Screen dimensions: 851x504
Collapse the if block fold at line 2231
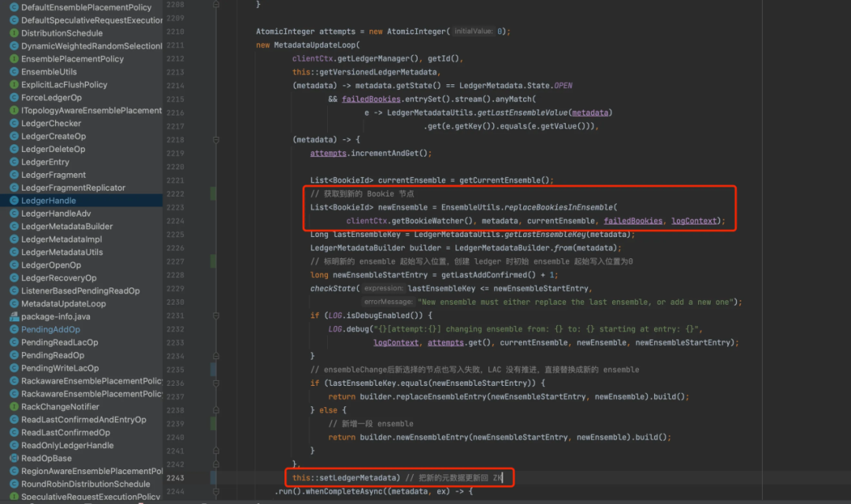click(x=216, y=315)
